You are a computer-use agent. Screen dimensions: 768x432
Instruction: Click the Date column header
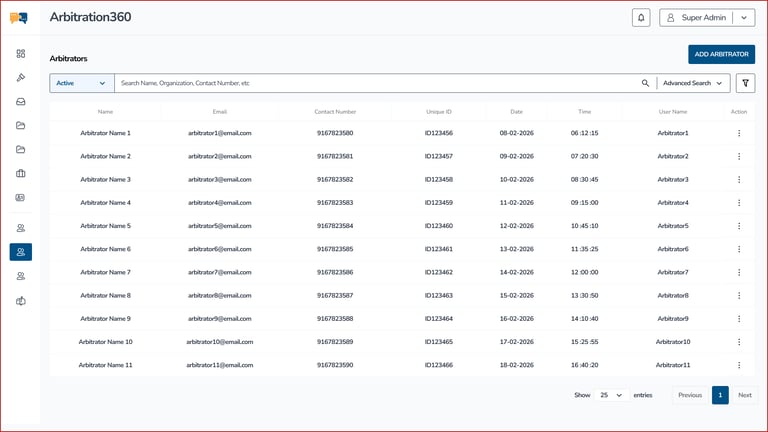click(516, 112)
